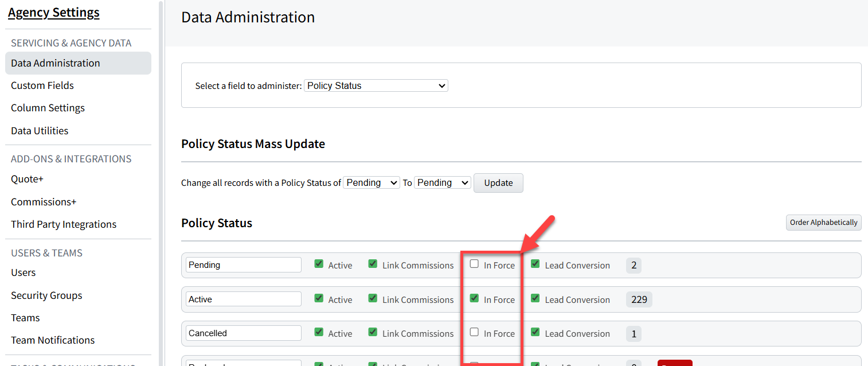
Task: Open Commissions+ add-on settings
Action: (x=44, y=202)
